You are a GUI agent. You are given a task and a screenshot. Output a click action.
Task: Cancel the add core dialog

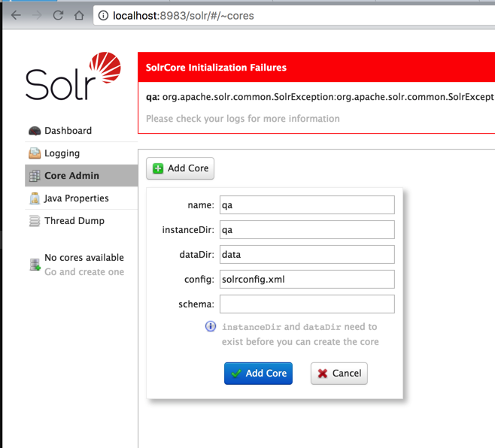pos(339,374)
